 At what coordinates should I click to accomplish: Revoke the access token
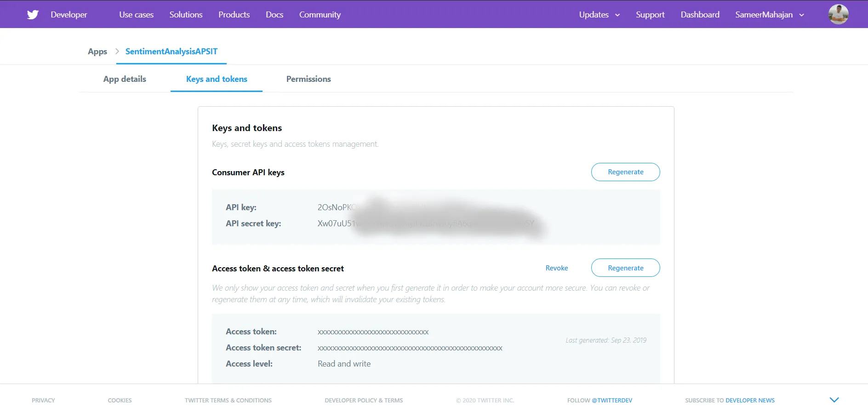[556, 268]
